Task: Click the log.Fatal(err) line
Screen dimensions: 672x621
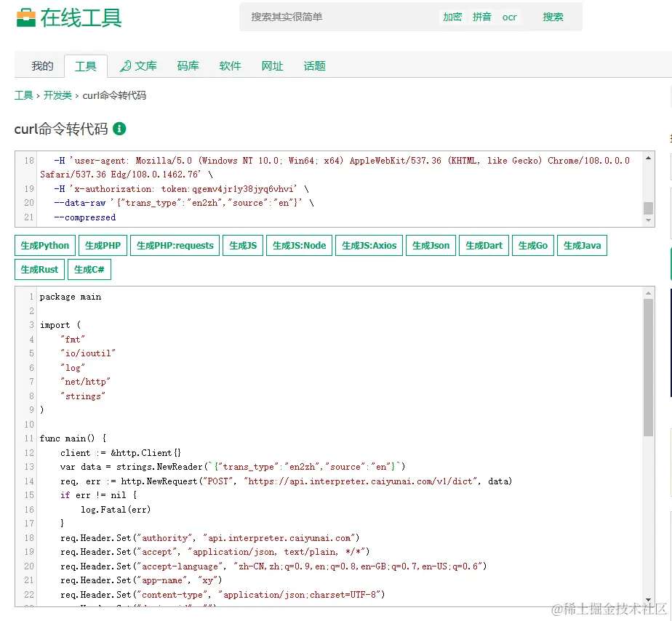Action: (x=116, y=509)
